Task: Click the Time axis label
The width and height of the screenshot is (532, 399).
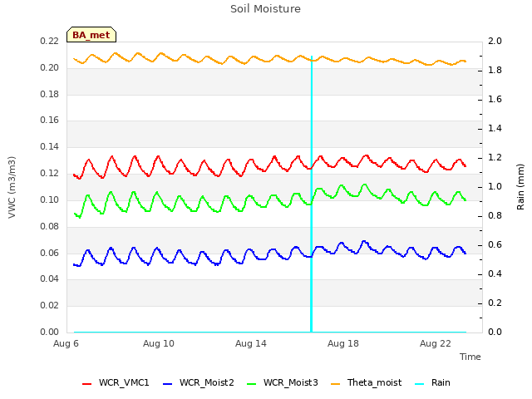Action: click(x=470, y=357)
